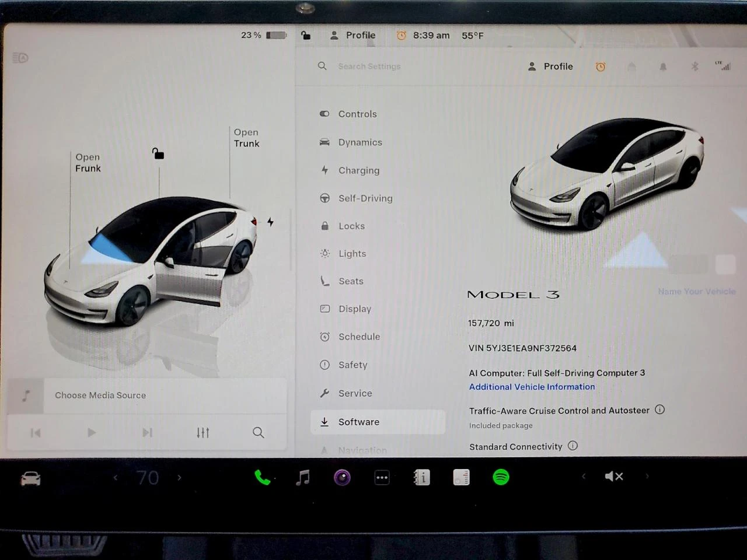Decrease cabin temperature with left arrow
747x560 pixels.
tap(116, 478)
